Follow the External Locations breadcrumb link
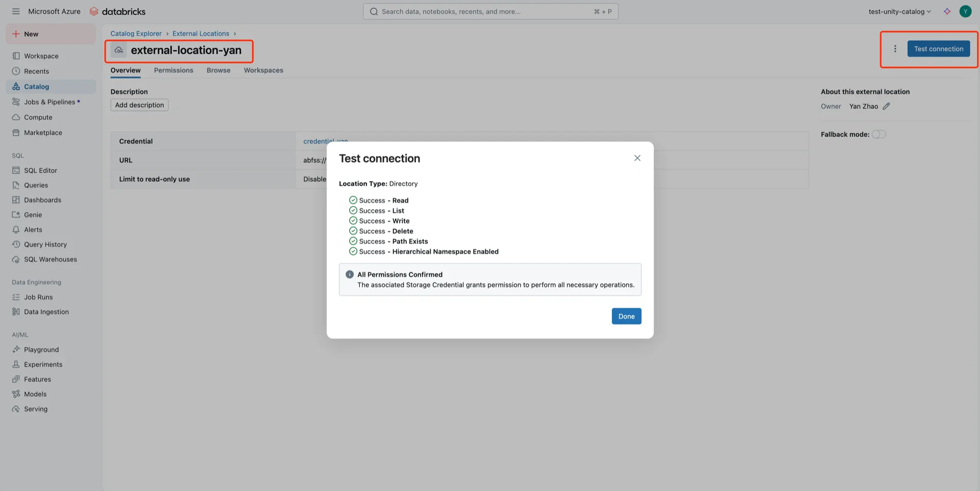 pyautogui.click(x=201, y=34)
